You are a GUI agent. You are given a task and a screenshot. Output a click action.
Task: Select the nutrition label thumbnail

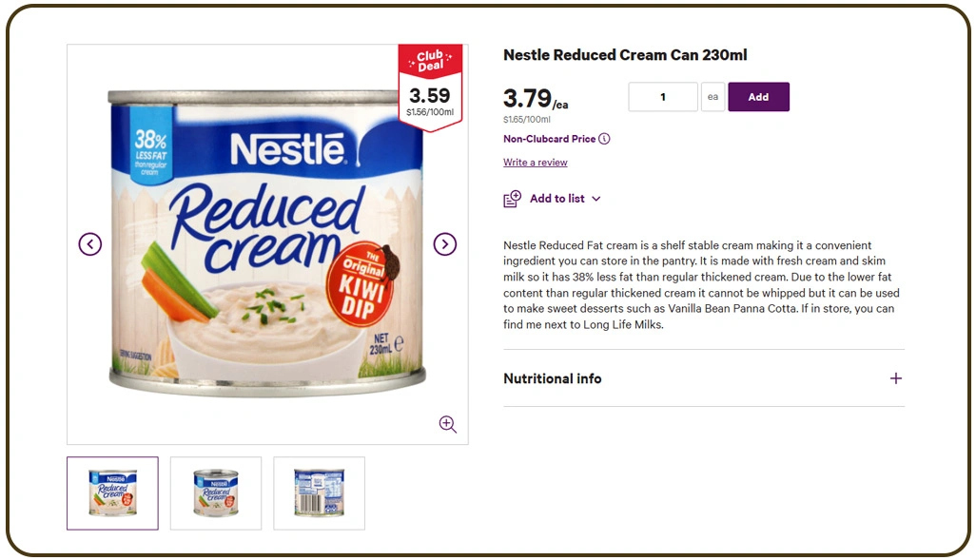319,492
